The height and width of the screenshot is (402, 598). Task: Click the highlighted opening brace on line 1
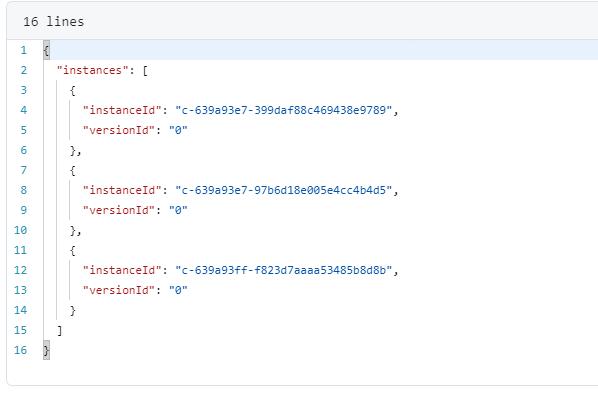pyautogui.click(x=47, y=50)
